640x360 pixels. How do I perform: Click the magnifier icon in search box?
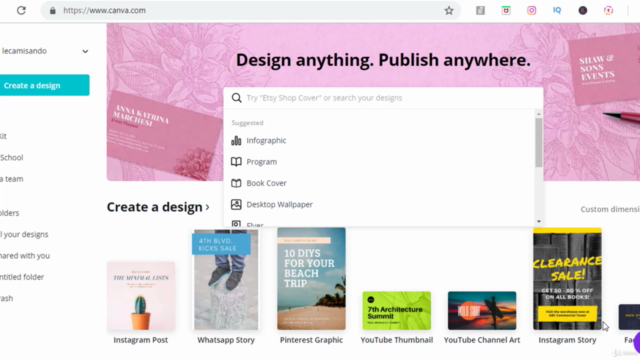point(237,98)
